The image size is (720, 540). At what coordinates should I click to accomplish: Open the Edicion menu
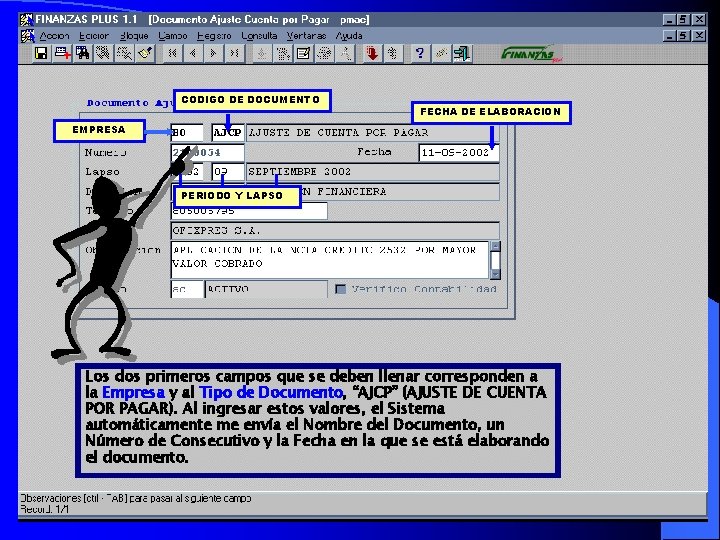[94, 36]
